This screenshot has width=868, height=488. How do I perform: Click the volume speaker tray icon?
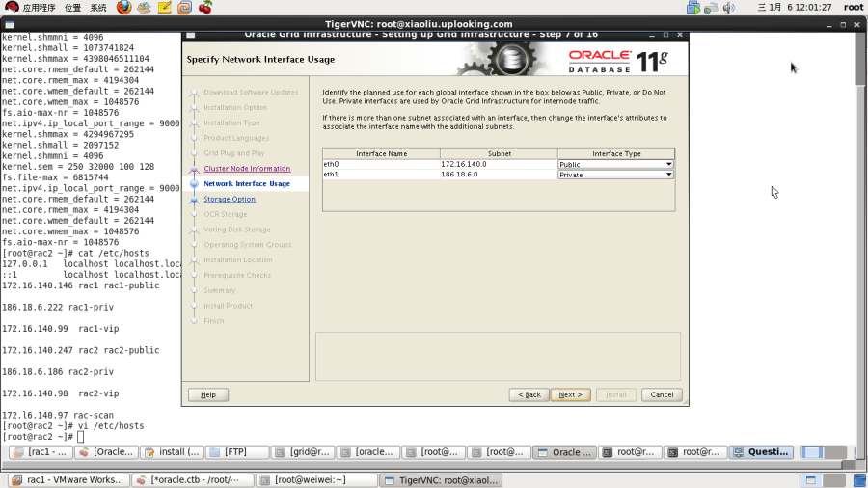(x=728, y=7)
